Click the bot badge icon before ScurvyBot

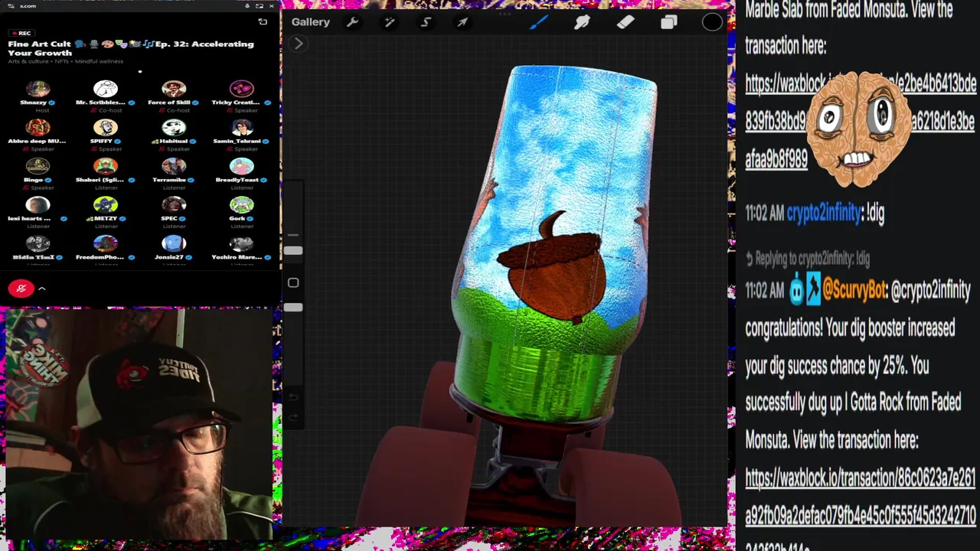(x=796, y=290)
